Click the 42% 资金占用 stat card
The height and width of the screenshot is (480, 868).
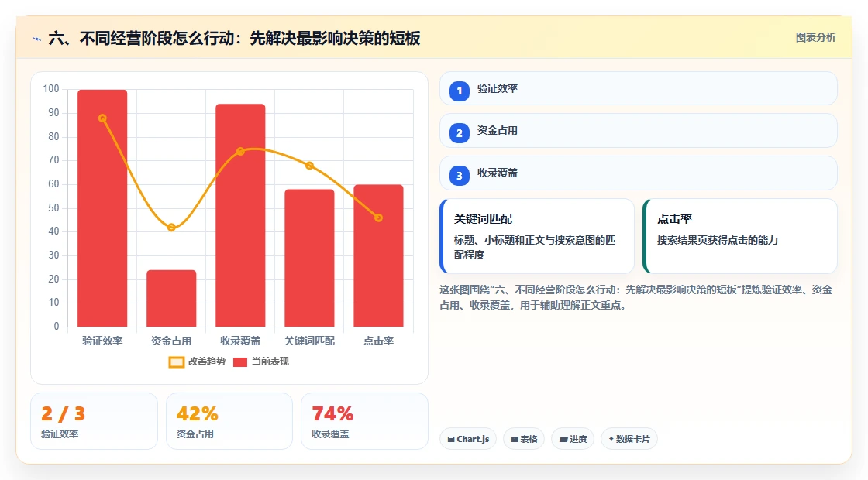coord(229,421)
